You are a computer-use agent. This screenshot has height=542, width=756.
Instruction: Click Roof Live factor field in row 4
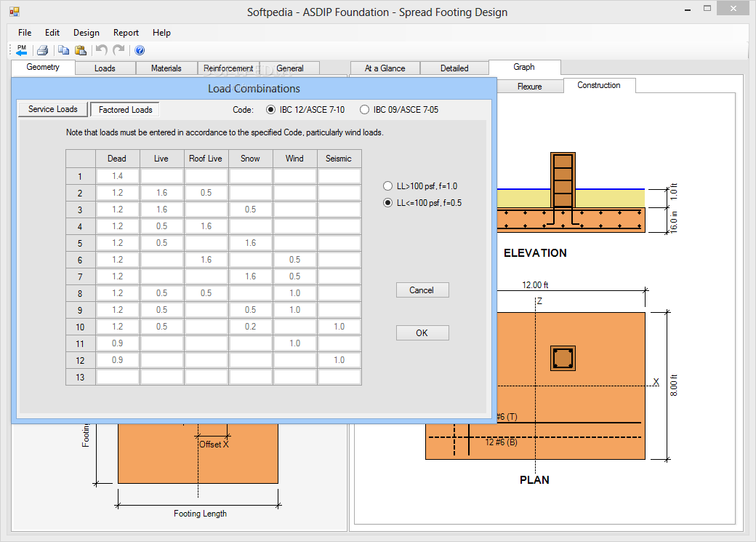(x=206, y=226)
